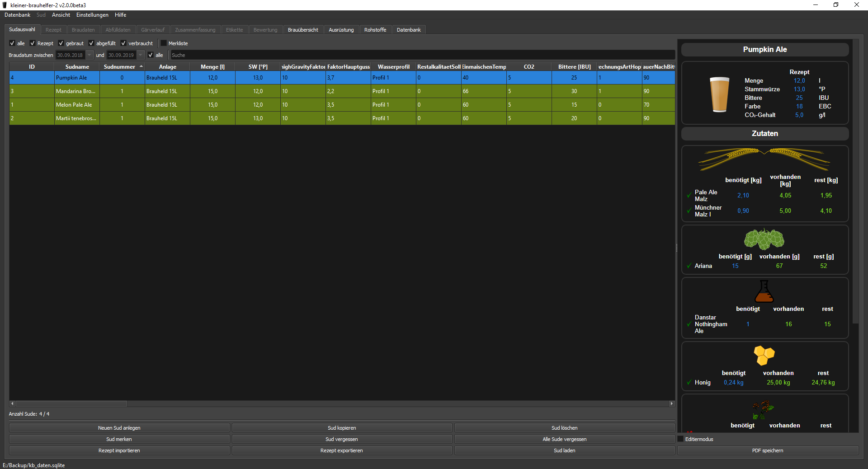
Task: Click the yeast flask icon
Action: point(764,291)
